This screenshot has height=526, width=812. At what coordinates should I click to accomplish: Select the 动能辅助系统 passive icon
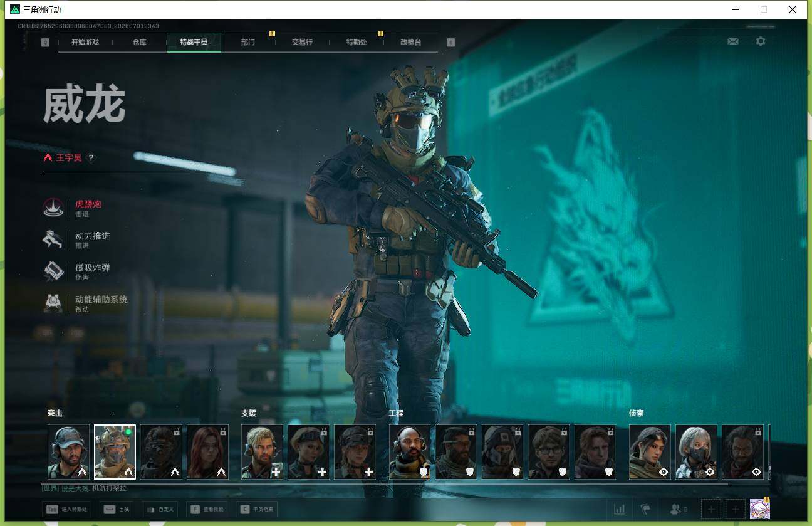(x=53, y=303)
